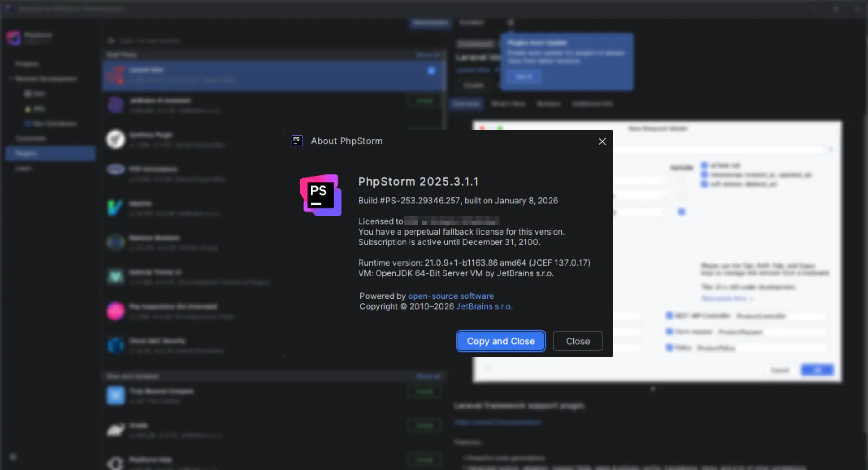Click the About PhpStorm title text
Image resolution: width=868 pixels, height=470 pixels.
coord(347,141)
